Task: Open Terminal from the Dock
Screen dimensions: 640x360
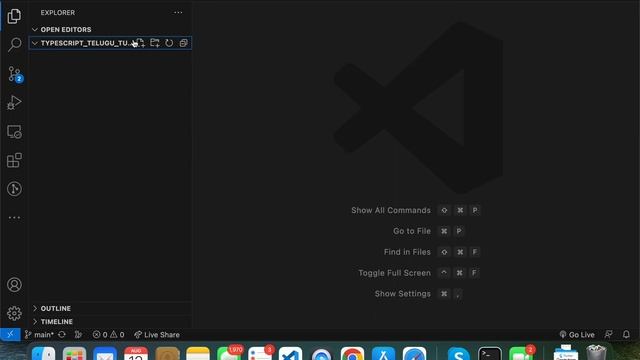Action: pos(490,353)
